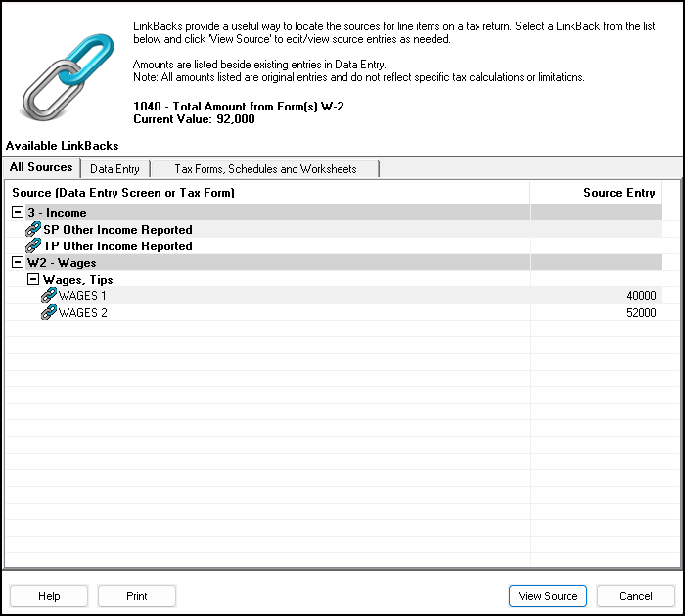Switch to the Data Entry tab
The image size is (685, 616).
pyautogui.click(x=114, y=169)
